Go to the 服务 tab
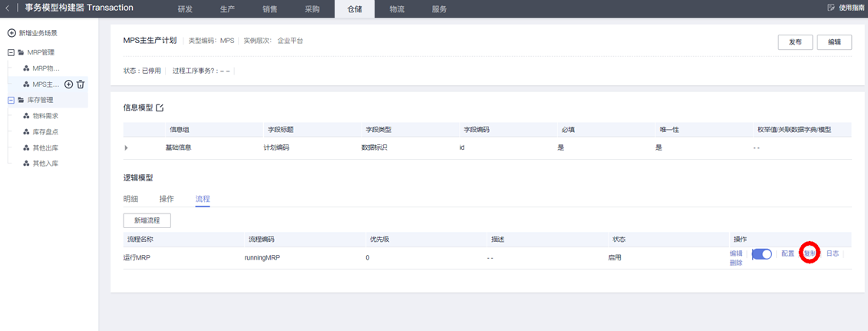This screenshot has height=331, width=868. point(439,9)
